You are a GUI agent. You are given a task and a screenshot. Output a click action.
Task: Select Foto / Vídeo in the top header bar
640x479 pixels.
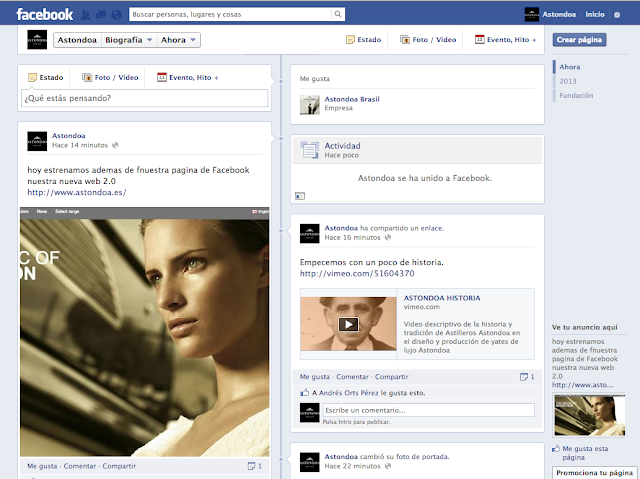[x=428, y=40]
